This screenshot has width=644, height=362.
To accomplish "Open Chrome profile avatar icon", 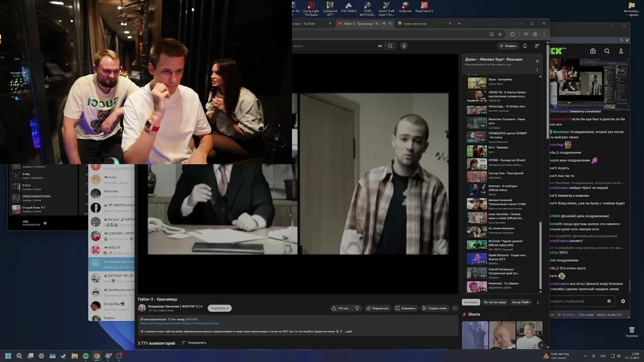I will pyautogui.click(x=535, y=34).
